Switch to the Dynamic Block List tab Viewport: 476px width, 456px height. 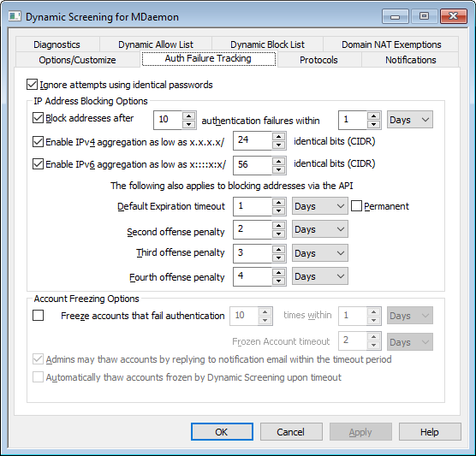coord(267,44)
